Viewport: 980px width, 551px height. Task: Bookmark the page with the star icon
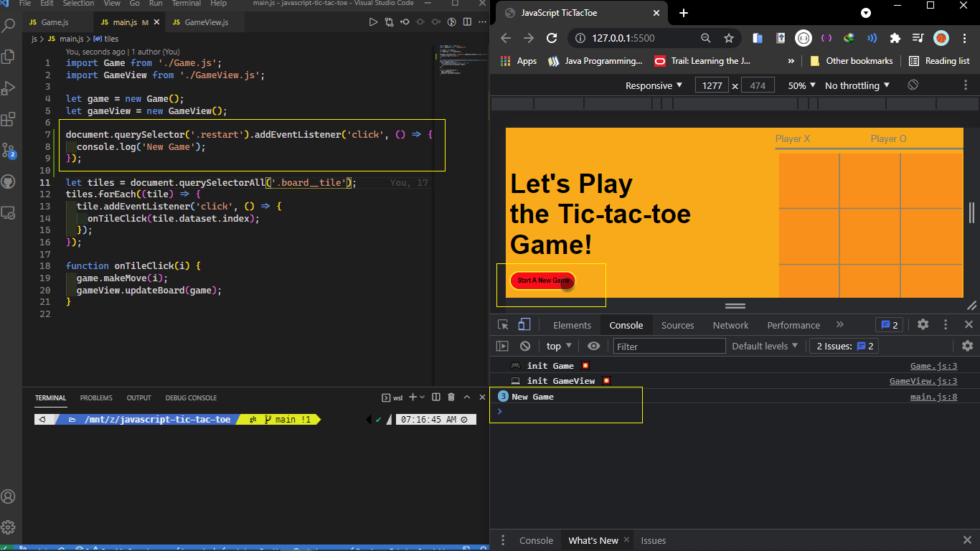(727, 37)
